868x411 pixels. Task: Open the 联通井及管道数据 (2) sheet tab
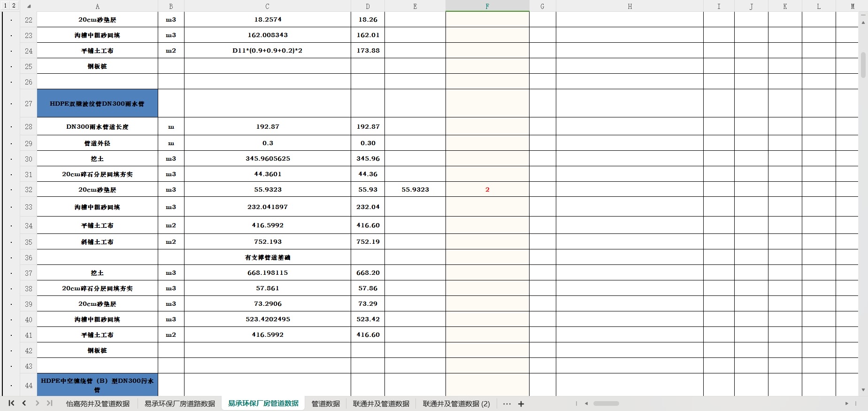coord(456,403)
